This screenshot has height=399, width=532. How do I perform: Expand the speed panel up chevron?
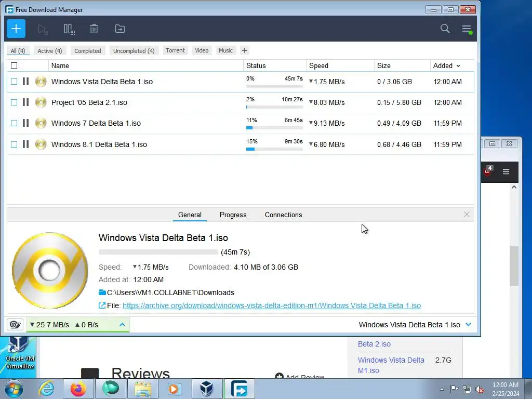point(122,325)
